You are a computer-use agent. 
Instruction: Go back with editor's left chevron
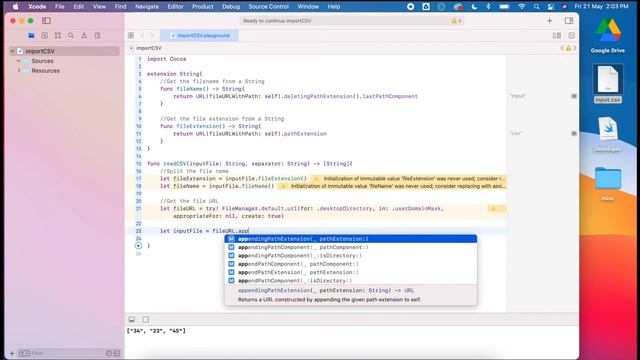[x=142, y=36]
